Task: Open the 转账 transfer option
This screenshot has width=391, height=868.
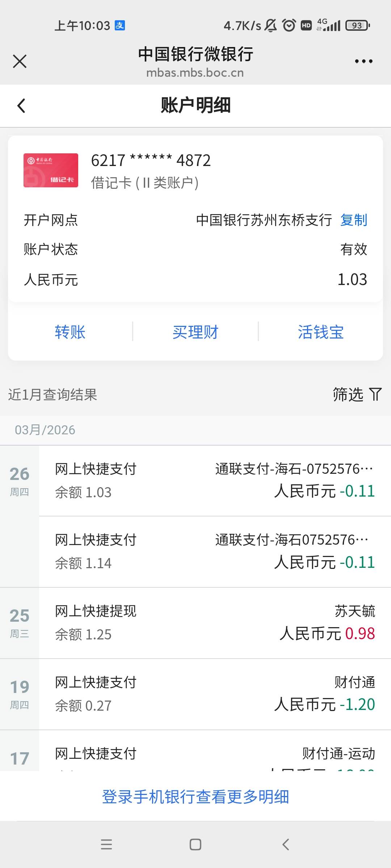Action: (70, 332)
